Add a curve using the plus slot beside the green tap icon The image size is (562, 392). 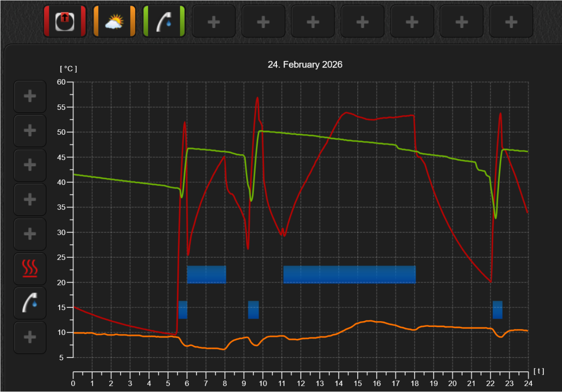(x=214, y=21)
